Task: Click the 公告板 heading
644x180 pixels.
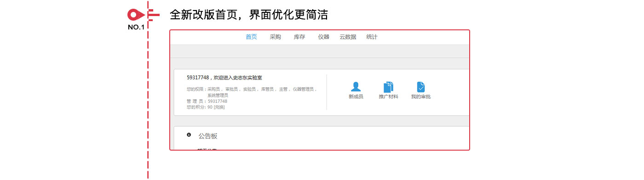Action: tap(208, 136)
